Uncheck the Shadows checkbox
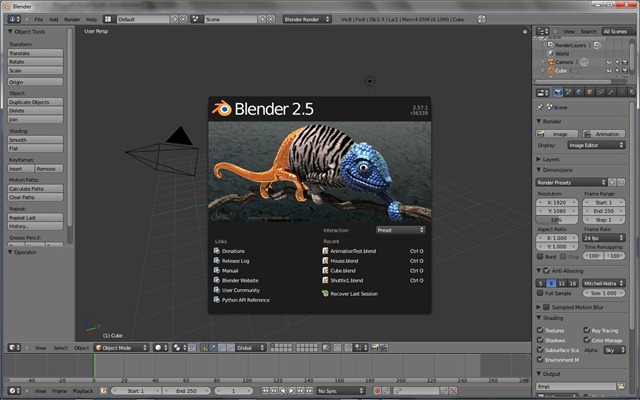Viewport: 640px width, 400px height. point(540,340)
